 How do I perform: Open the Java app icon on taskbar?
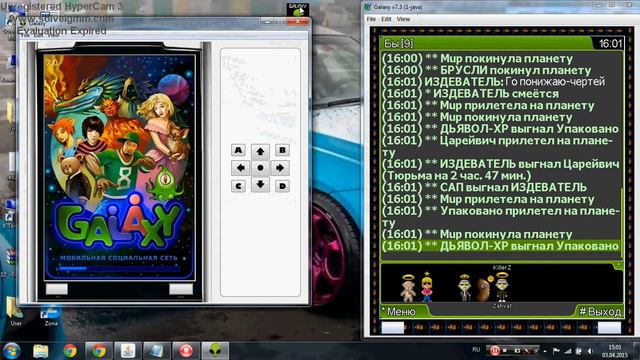point(128,351)
